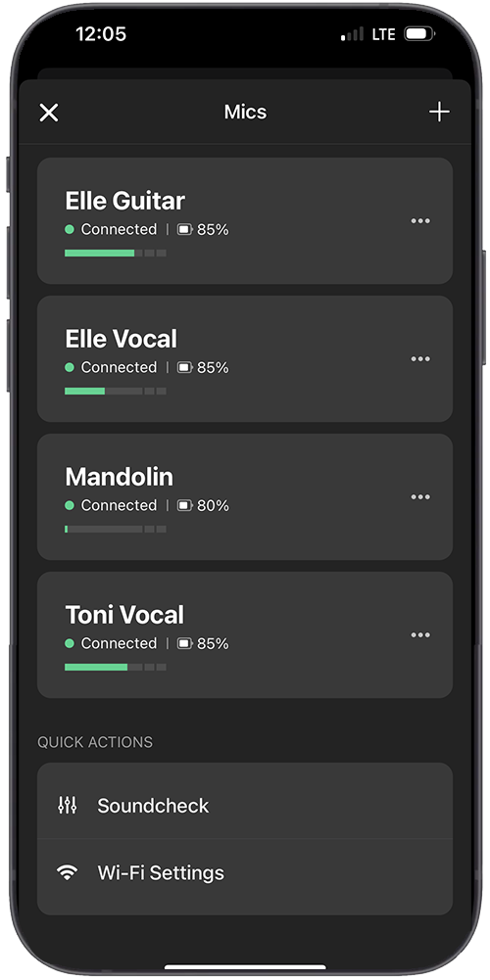Open more options for Elle Guitar
The height and width of the screenshot is (980, 490).
(420, 220)
